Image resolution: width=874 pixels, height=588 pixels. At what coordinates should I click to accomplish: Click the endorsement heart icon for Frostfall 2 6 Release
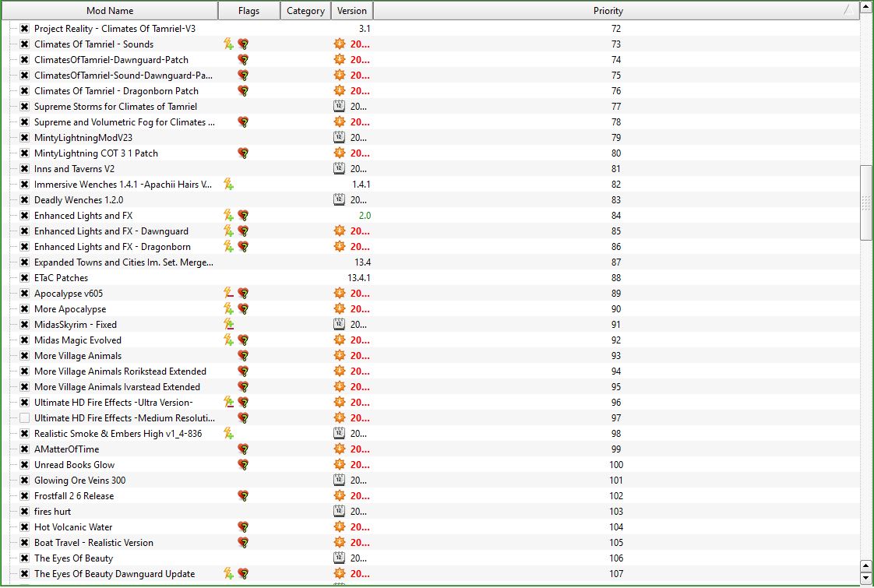(x=243, y=496)
